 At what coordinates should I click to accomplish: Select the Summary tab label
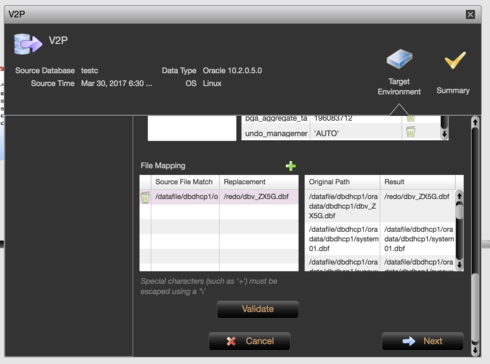click(453, 91)
